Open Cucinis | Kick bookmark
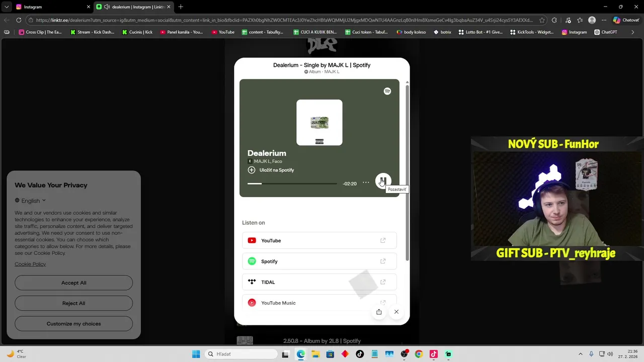This screenshot has height=362, width=644. point(137,32)
